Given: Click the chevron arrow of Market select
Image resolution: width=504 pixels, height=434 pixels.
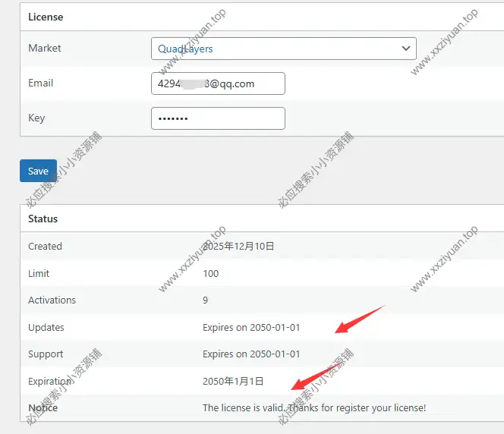Looking at the screenshot, I should [x=405, y=49].
